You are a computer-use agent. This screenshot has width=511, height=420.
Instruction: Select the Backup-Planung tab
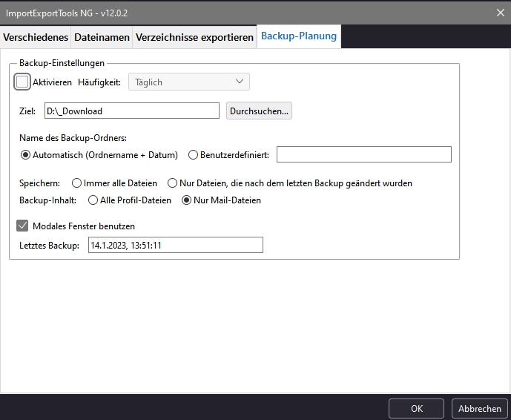point(298,36)
